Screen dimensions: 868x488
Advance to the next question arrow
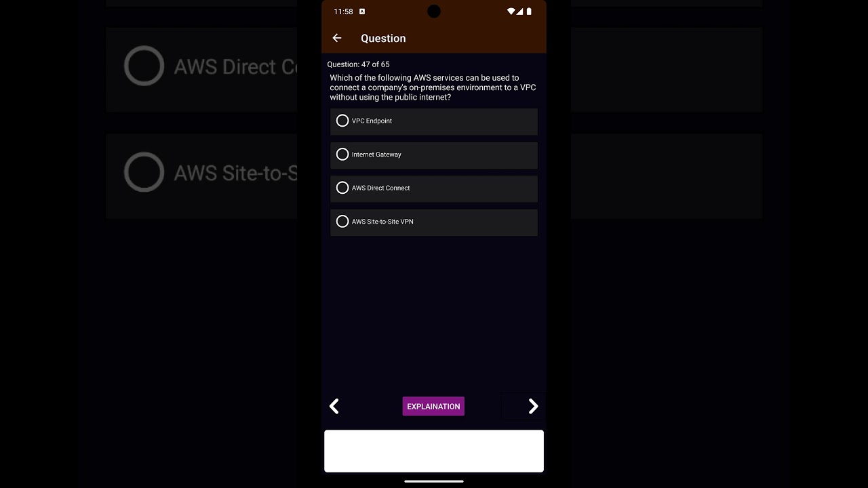(x=533, y=406)
